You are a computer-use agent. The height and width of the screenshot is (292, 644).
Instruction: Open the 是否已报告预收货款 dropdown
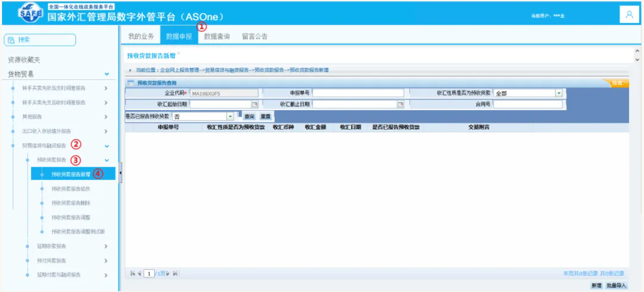tap(230, 116)
